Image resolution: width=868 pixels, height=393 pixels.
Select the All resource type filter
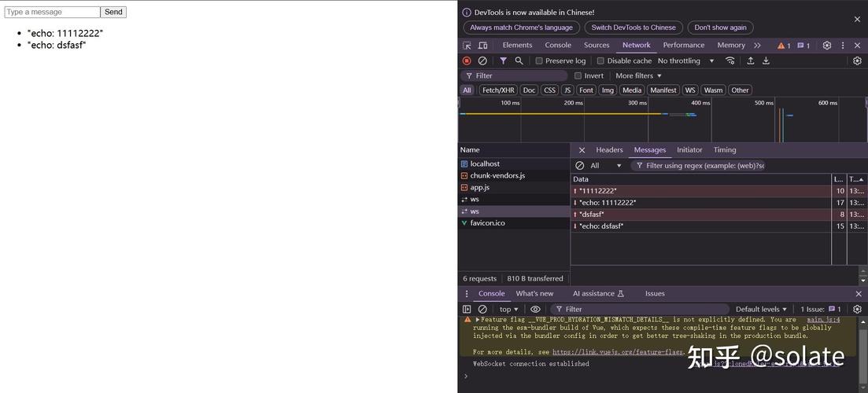coord(467,90)
